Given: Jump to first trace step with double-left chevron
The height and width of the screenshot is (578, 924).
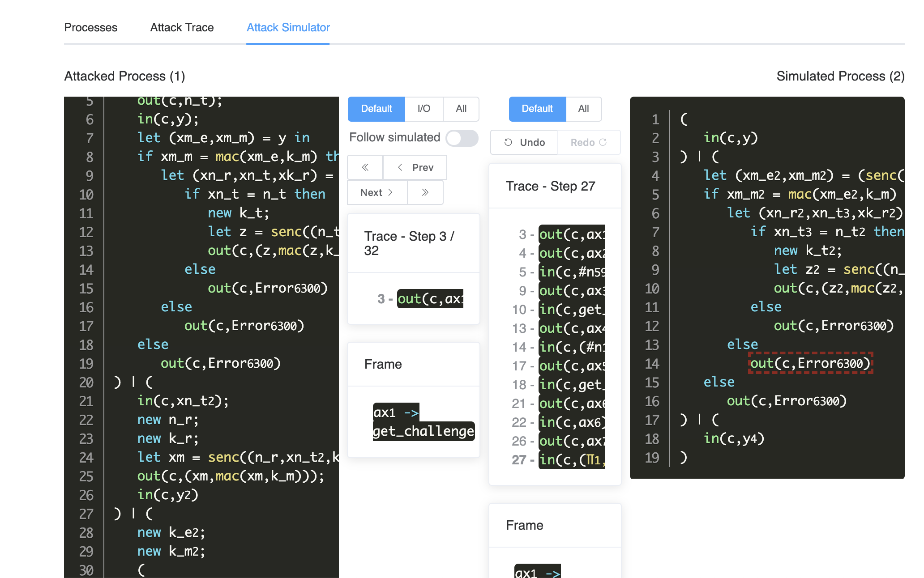Looking at the screenshot, I should (x=365, y=167).
